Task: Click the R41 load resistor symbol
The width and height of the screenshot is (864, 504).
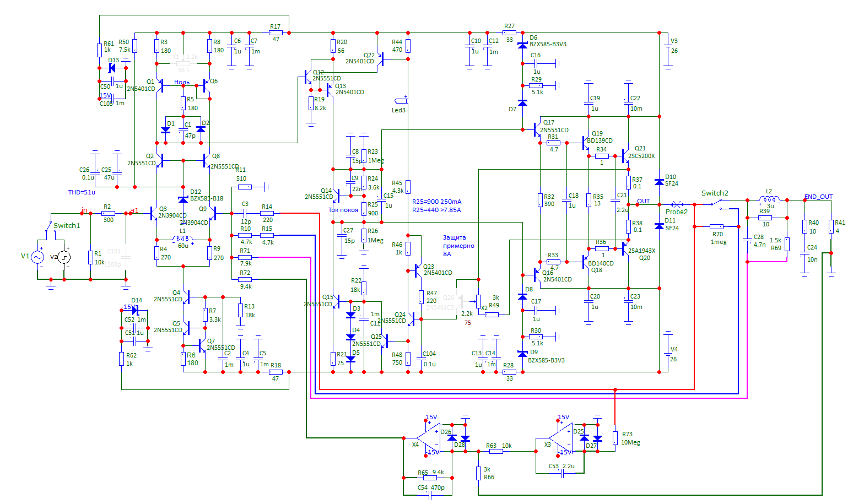Action: point(831,226)
